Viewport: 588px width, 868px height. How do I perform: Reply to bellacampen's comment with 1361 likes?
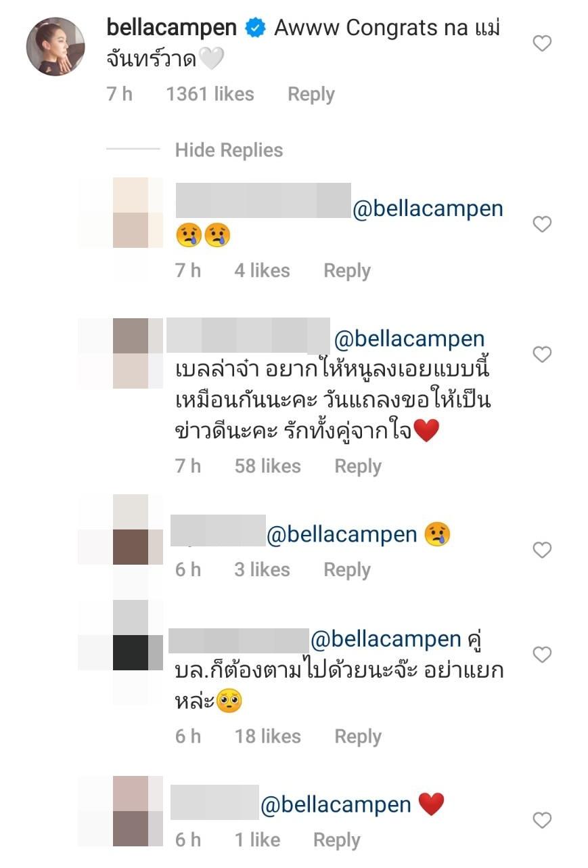point(311,94)
